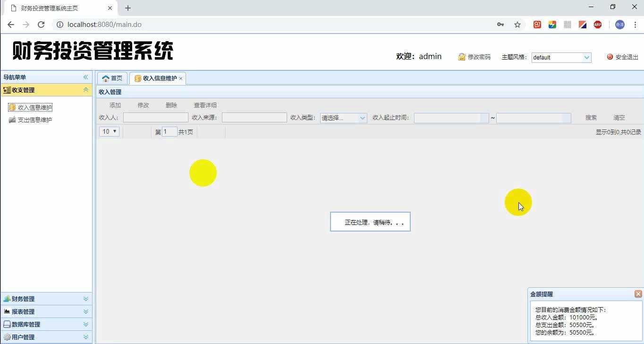Select 支出信息维护 in the navigation menu

[34, 120]
